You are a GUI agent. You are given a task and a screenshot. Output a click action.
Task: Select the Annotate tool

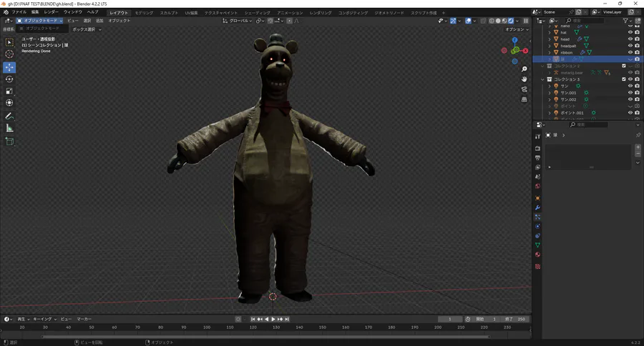click(x=9, y=116)
